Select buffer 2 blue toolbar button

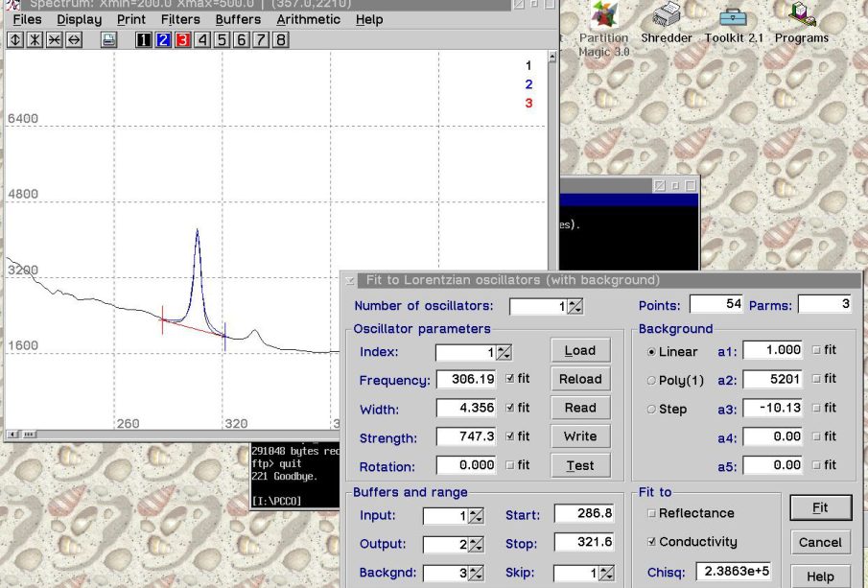[163, 40]
